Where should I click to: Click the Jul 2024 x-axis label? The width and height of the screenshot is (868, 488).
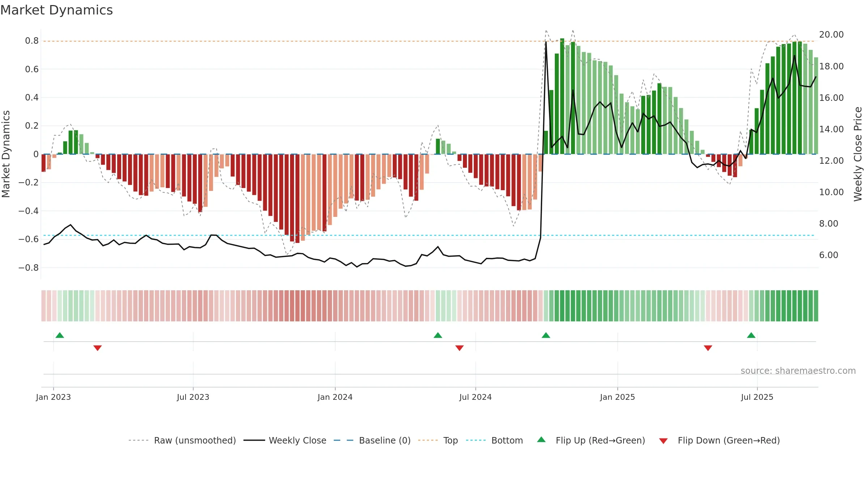click(x=476, y=397)
